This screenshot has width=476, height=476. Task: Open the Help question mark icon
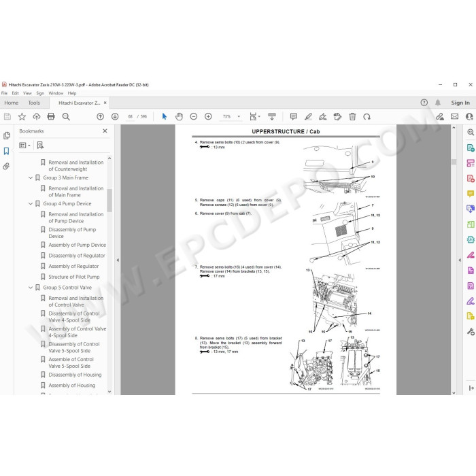click(424, 103)
